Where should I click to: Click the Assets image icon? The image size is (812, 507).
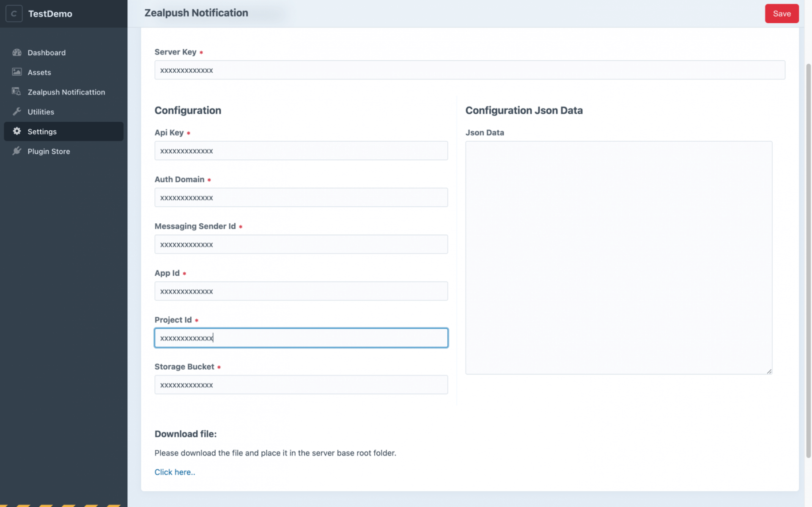click(17, 72)
